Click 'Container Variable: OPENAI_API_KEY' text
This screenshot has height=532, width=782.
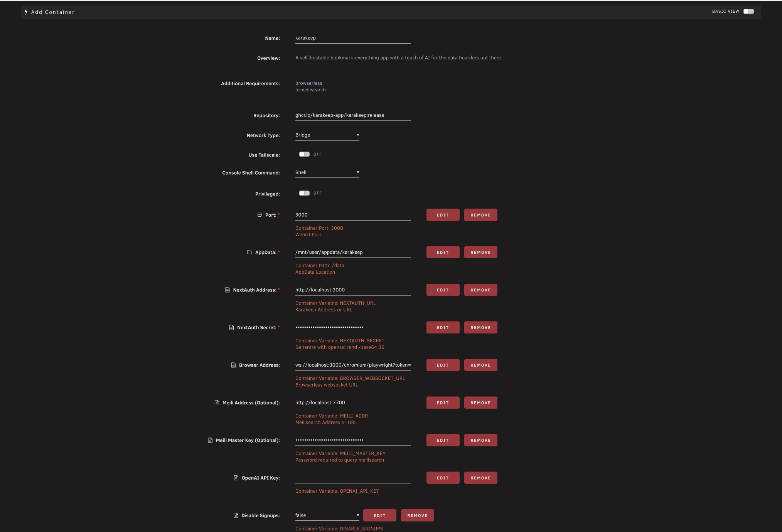tap(337, 491)
